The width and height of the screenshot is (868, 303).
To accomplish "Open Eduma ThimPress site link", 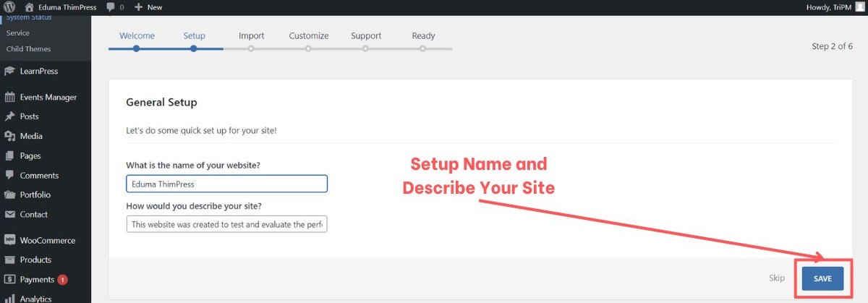I will point(68,7).
